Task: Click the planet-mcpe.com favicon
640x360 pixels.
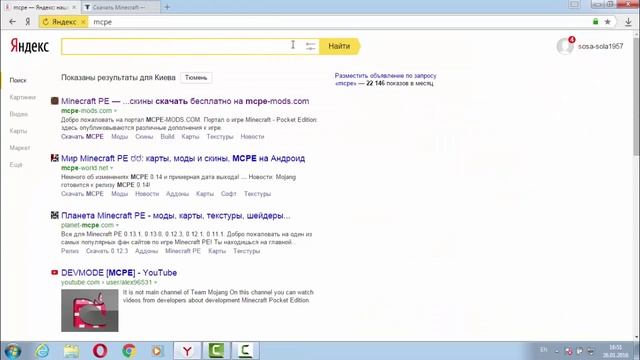Action: 55,215
